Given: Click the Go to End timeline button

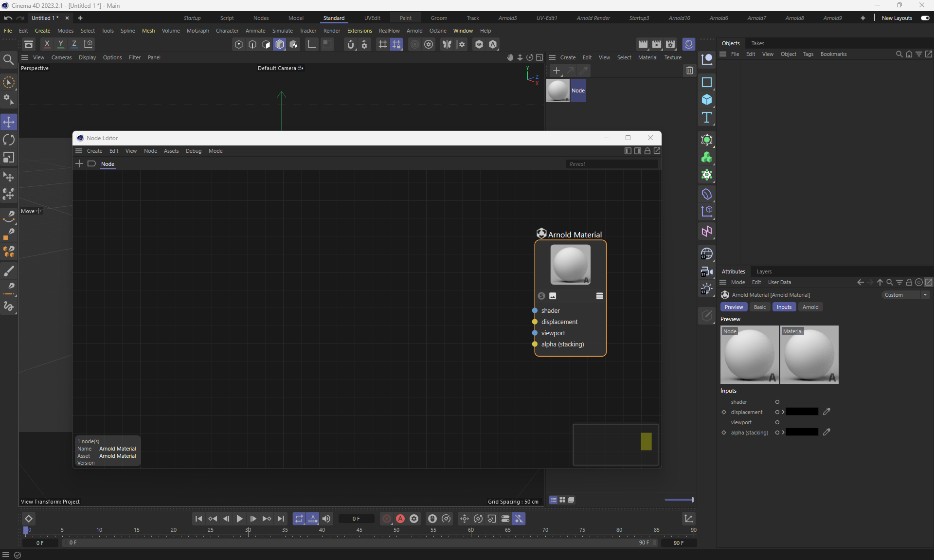Looking at the screenshot, I should [x=281, y=519].
